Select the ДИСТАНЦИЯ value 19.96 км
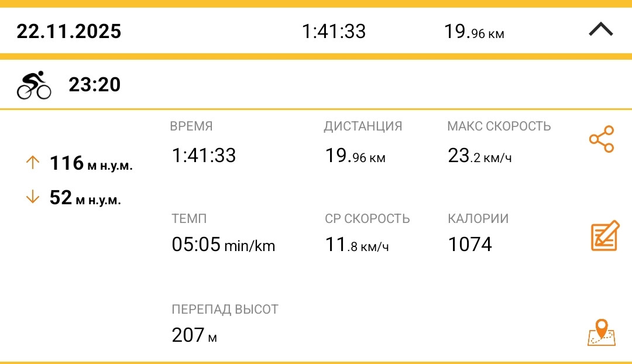The height and width of the screenshot is (364, 632). pyautogui.click(x=355, y=156)
